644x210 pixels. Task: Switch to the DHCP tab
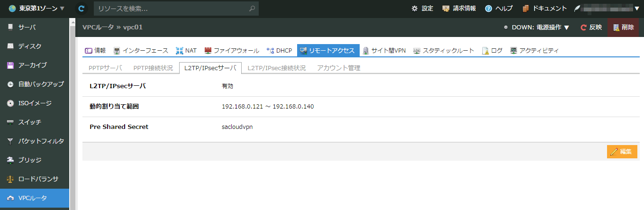tap(280, 50)
